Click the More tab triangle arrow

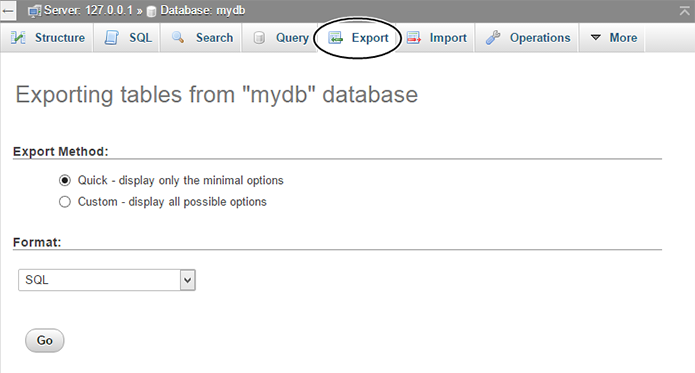click(596, 38)
